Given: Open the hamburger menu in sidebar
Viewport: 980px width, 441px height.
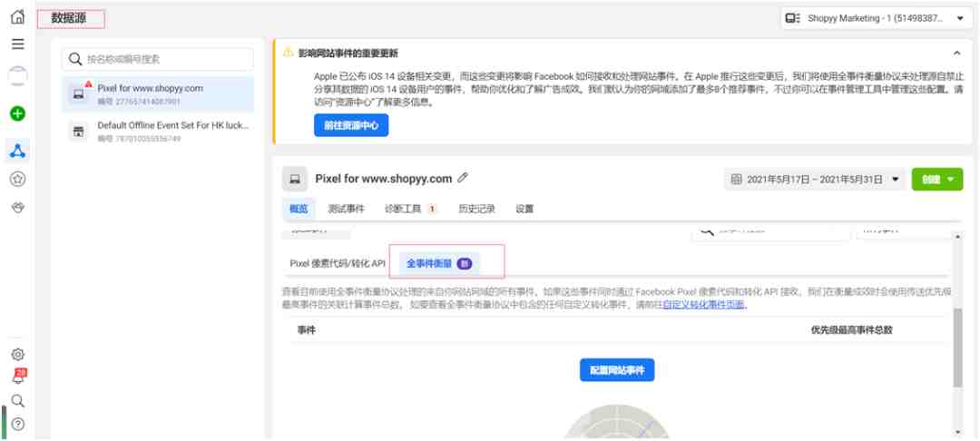Looking at the screenshot, I should [18, 44].
